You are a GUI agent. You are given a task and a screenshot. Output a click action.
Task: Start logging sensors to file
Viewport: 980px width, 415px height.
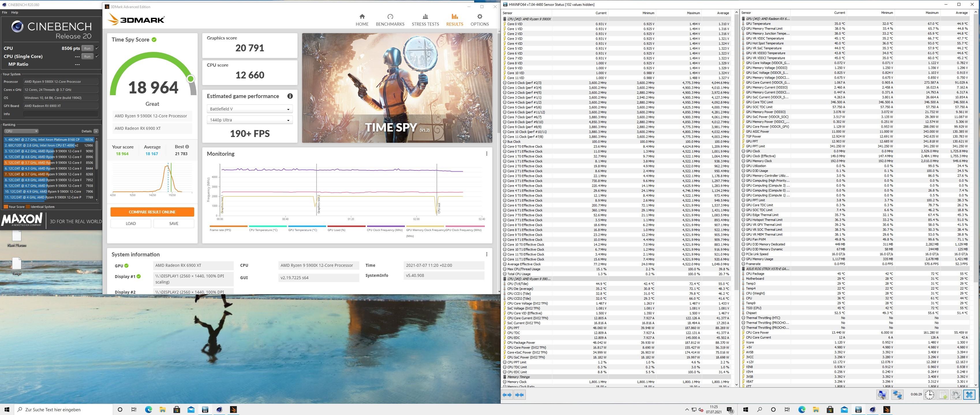[x=943, y=395]
